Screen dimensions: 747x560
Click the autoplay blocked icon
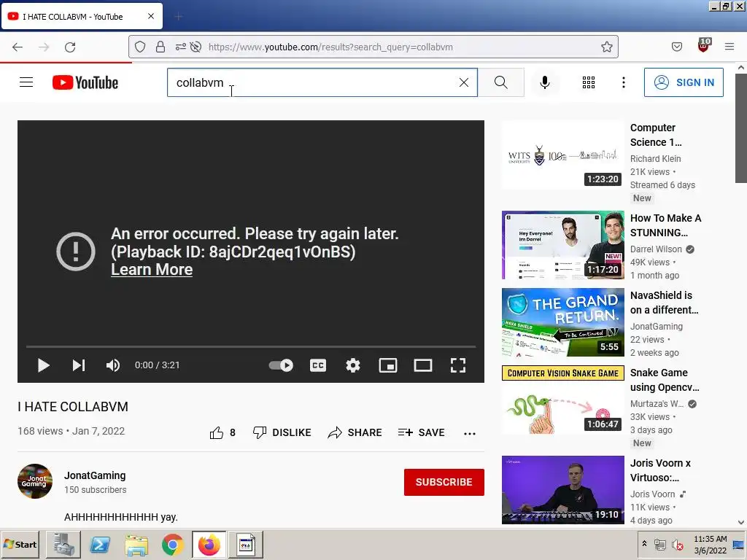196,47
